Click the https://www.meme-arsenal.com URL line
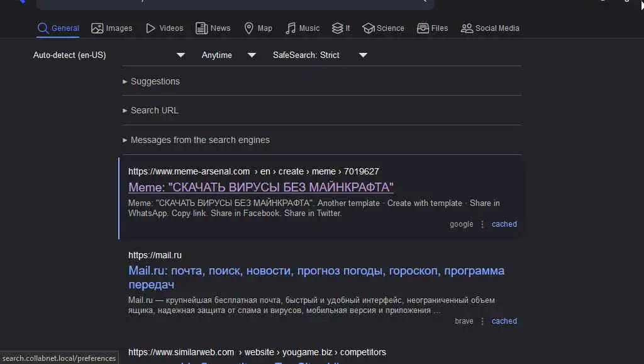Image resolution: width=644 pixels, height=364 pixels. pyautogui.click(x=253, y=171)
